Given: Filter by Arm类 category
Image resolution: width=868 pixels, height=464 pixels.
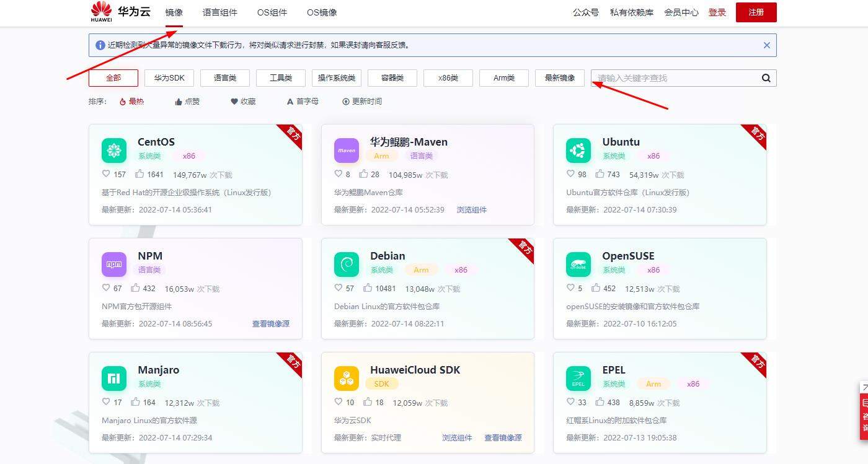Looking at the screenshot, I should point(504,78).
